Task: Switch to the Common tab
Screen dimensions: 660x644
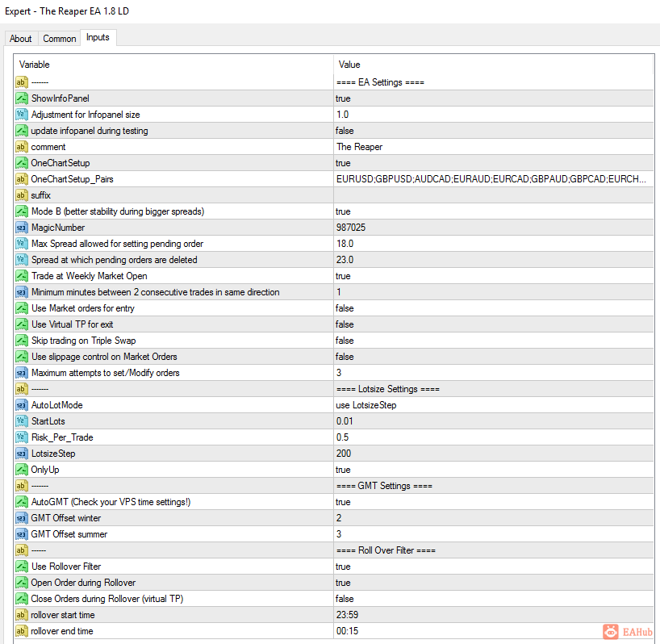Action: click(60, 38)
